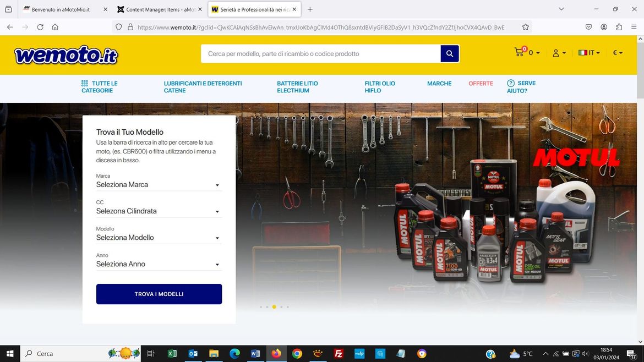Image resolution: width=644 pixels, height=362 pixels.
Task: Close the Benvenuto in aMotoMio.it tab
Action: [106, 9]
